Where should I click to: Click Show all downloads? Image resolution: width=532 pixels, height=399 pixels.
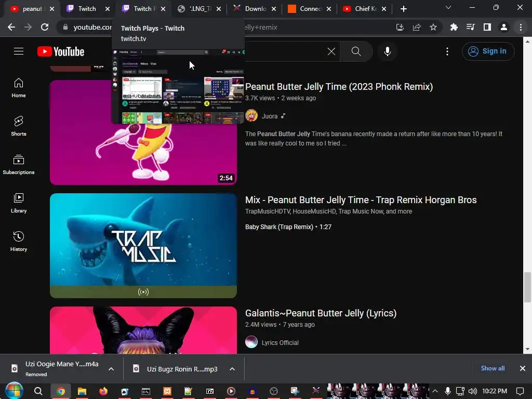pyautogui.click(x=493, y=368)
